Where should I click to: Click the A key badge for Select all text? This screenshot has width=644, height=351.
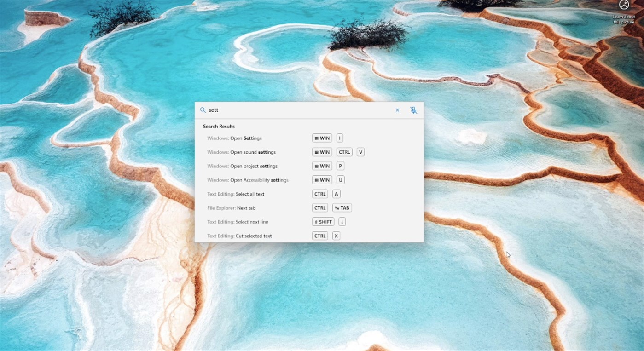click(x=336, y=194)
